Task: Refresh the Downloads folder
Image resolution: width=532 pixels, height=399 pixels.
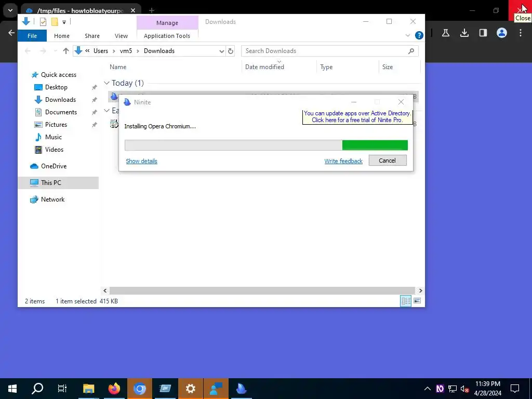Action: (231, 51)
